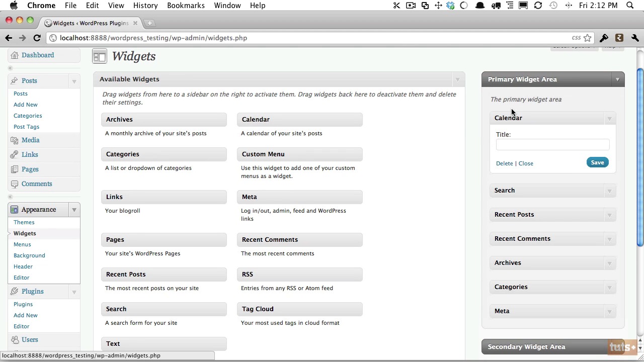Open Menus under Appearance
The width and height of the screenshot is (644, 362).
pyautogui.click(x=22, y=244)
